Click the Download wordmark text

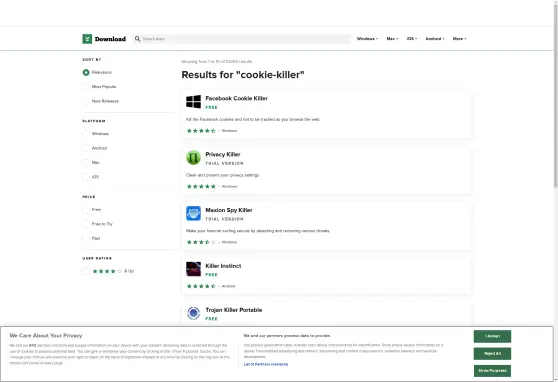110,39
